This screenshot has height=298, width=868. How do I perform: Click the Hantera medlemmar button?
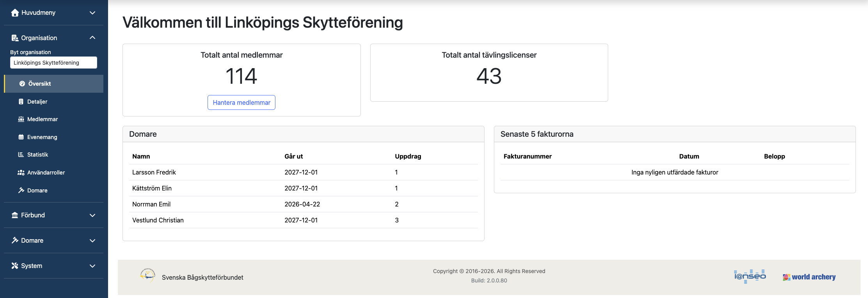(241, 102)
